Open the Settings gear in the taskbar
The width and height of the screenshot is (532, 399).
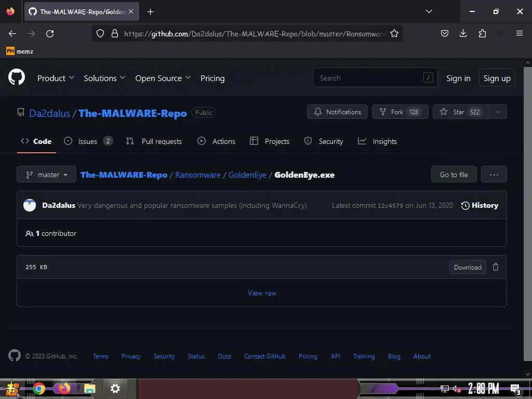[x=115, y=389]
